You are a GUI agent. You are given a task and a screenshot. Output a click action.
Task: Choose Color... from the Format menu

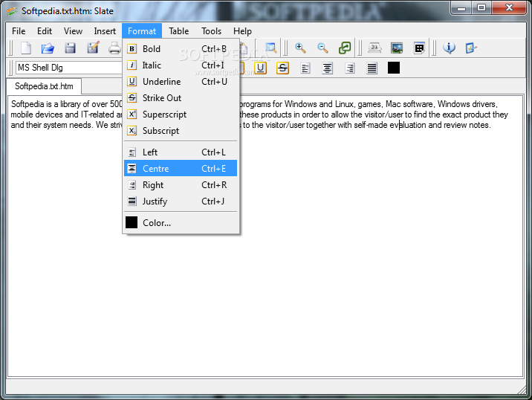point(181,223)
